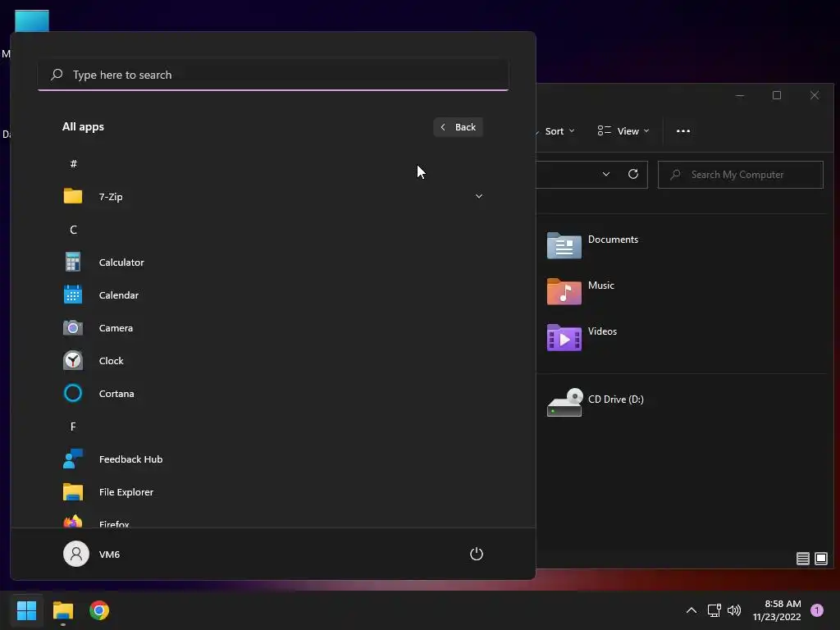Jump to letter index C
The height and width of the screenshot is (630, 840).
73,230
